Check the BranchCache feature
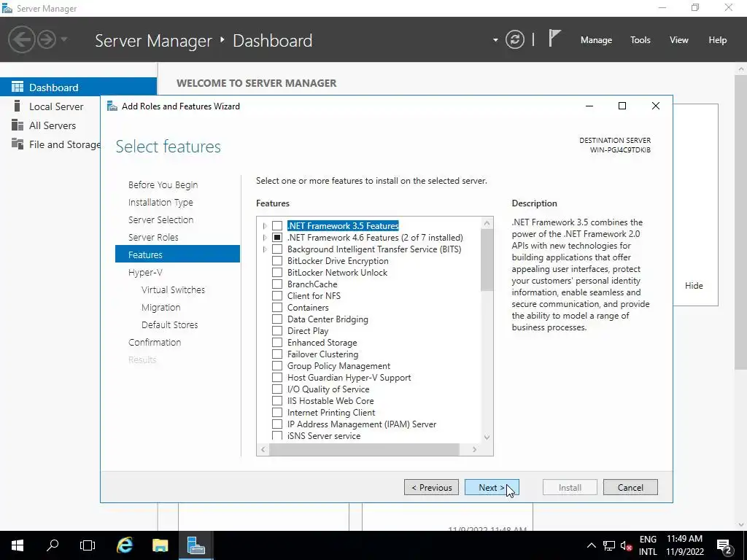Viewport: 747px width, 560px height. coord(277,284)
